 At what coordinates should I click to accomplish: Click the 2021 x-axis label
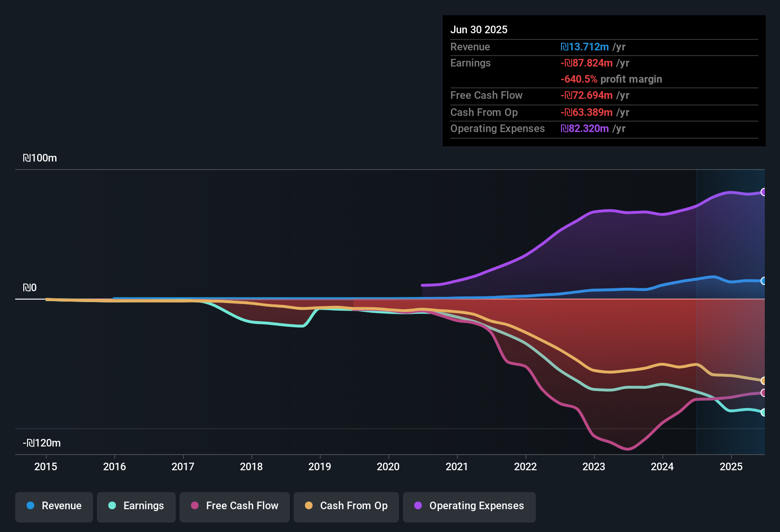(457, 466)
